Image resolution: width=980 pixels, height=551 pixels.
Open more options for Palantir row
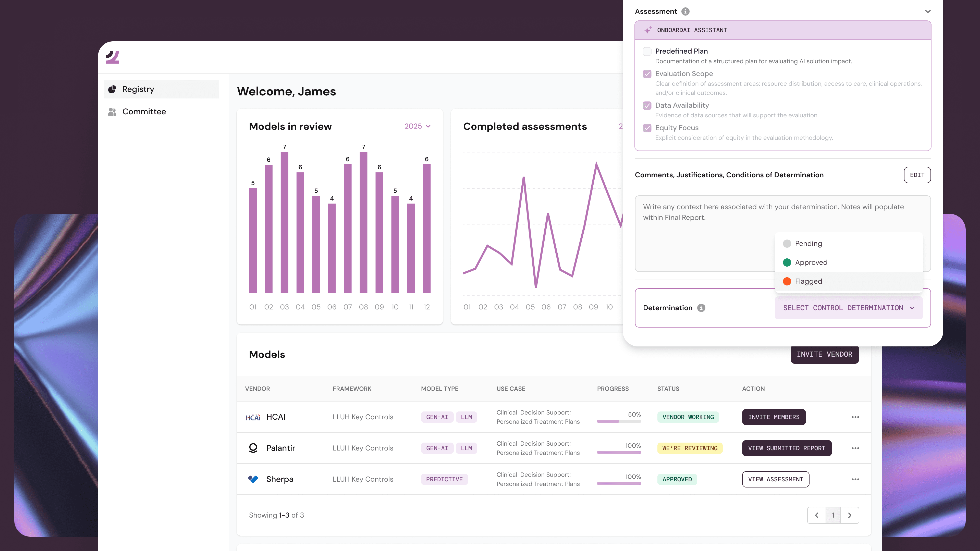(x=855, y=448)
